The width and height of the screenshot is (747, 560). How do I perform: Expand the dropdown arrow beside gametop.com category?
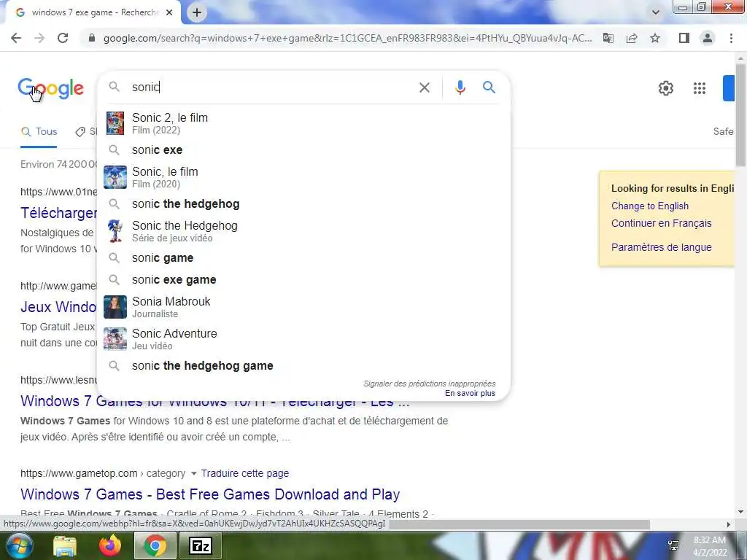(x=193, y=473)
